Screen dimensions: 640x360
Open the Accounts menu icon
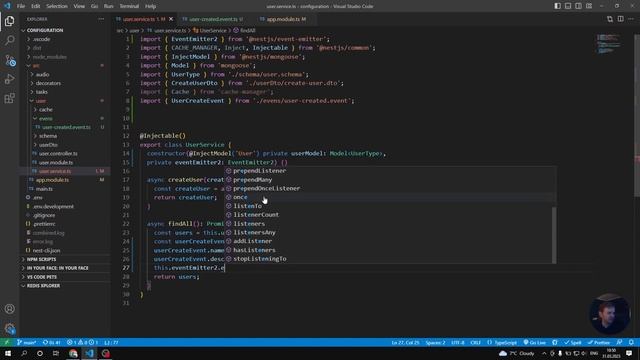click(x=9, y=309)
